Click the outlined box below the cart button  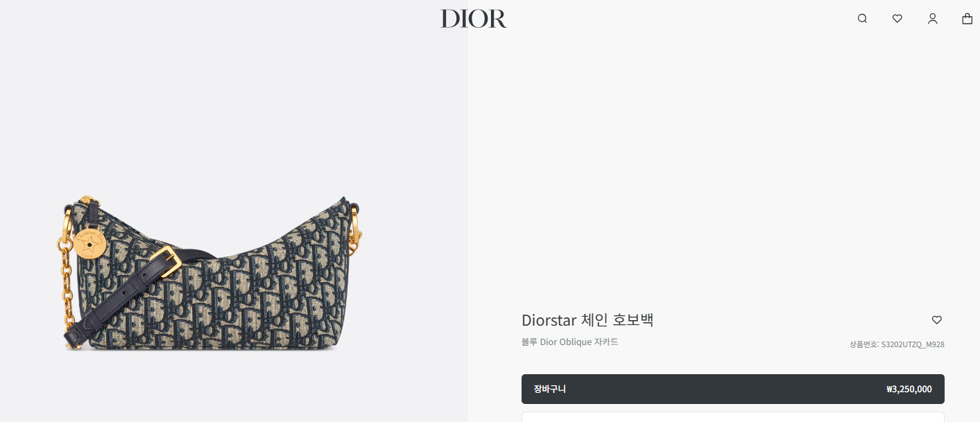732,417
